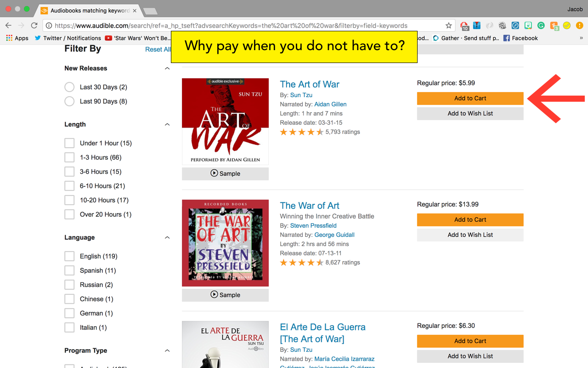Click the Grammarly extension icon

[541, 26]
